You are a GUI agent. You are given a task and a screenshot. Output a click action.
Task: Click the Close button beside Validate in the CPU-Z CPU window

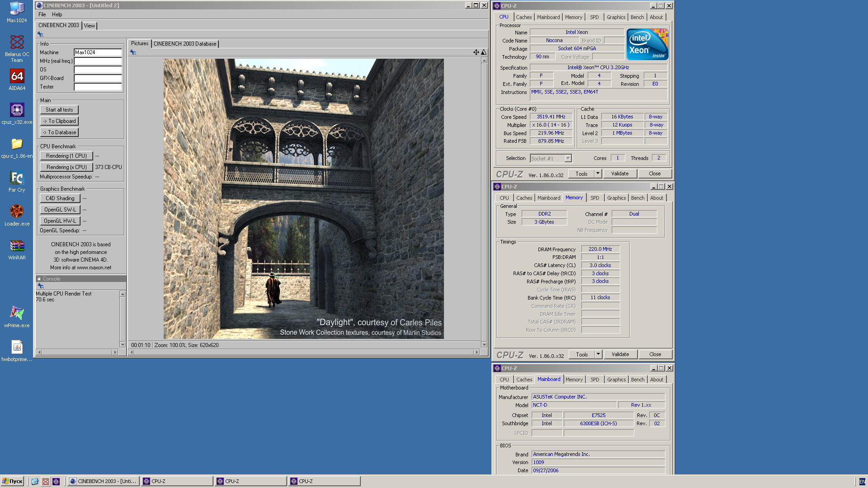(x=655, y=174)
